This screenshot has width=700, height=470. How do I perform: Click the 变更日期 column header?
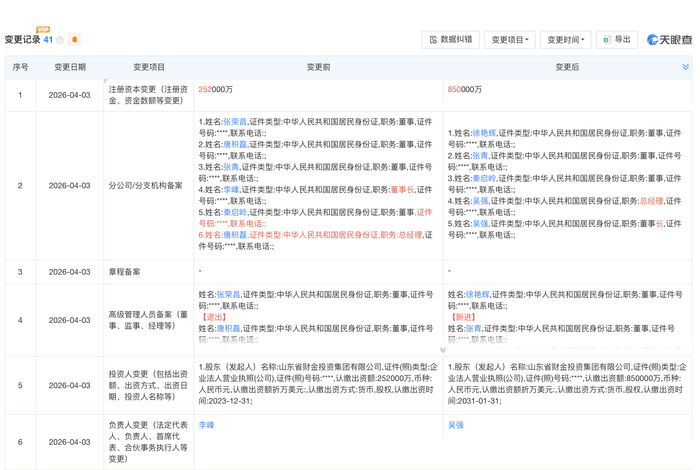(x=70, y=67)
